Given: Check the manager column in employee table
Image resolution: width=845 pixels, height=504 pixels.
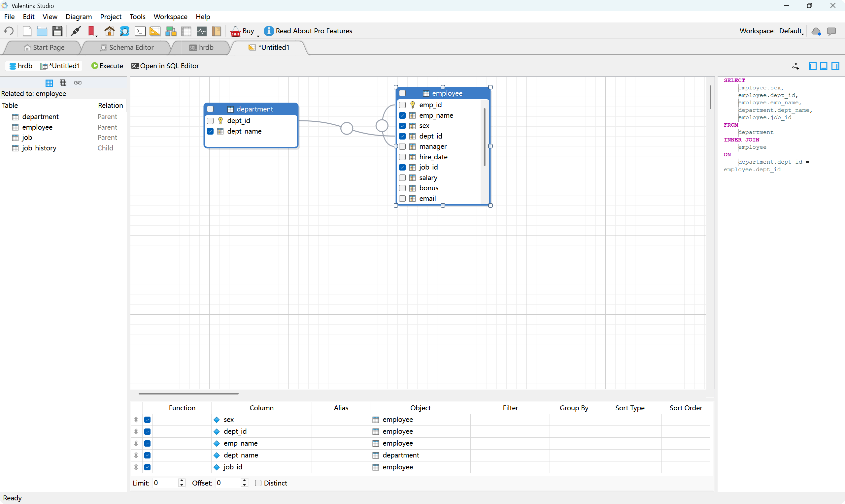Looking at the screenshot, I should point(402,146).
